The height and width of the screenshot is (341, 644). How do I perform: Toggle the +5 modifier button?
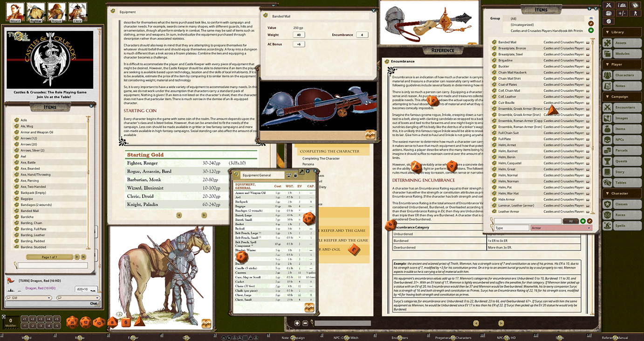coord(56,319)
